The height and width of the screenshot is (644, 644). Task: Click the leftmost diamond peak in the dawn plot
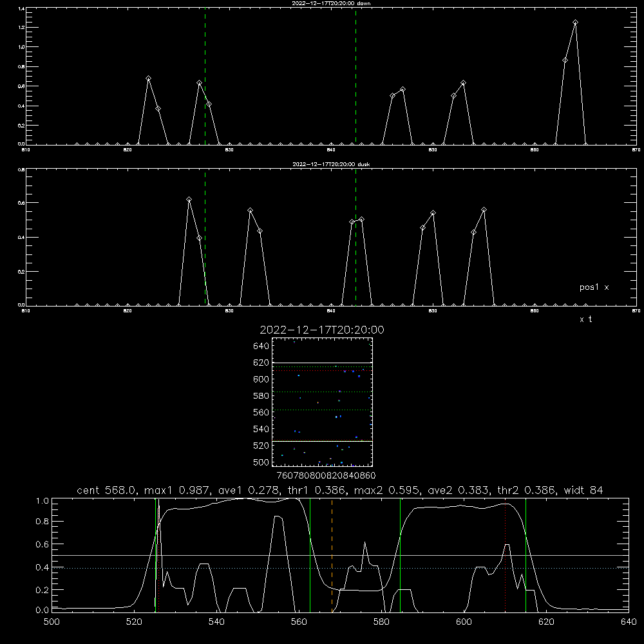point(149,79)
